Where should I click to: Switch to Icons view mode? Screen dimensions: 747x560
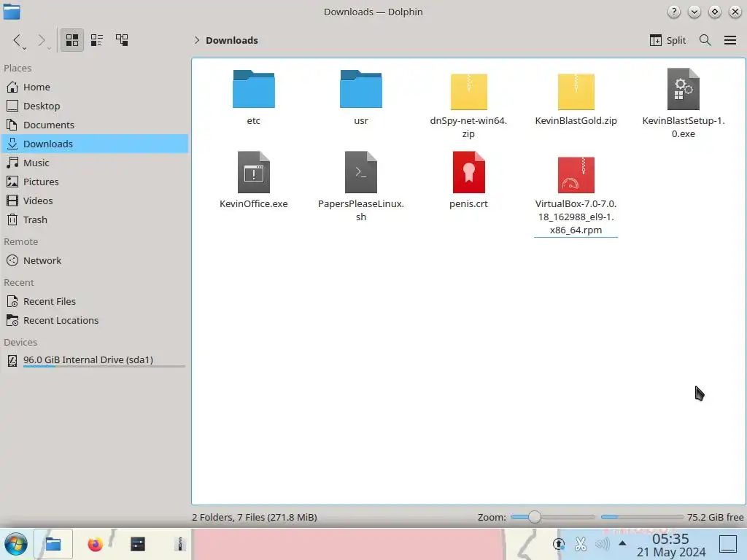click(x=72, y=40)
